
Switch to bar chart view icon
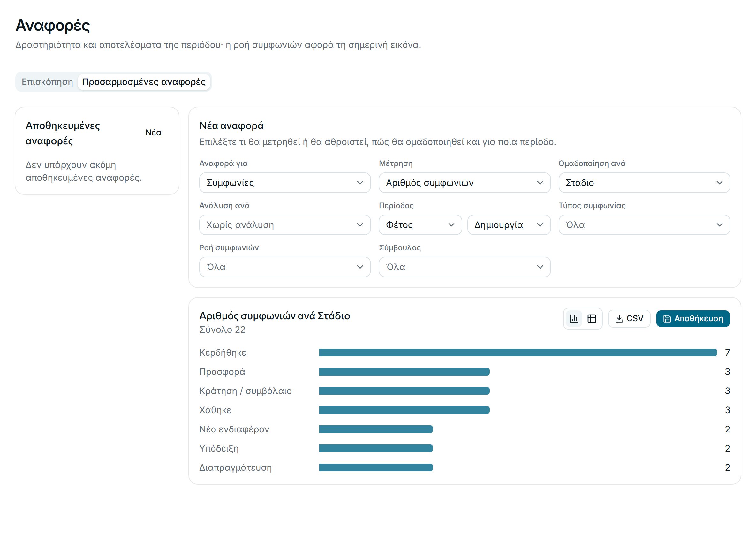574,319
